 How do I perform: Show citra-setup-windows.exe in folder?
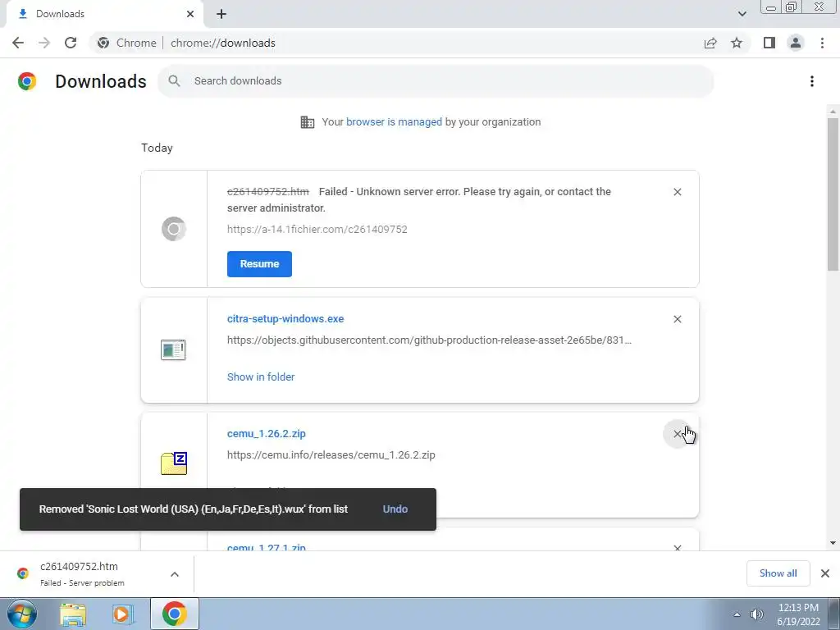tap(261, 377)
